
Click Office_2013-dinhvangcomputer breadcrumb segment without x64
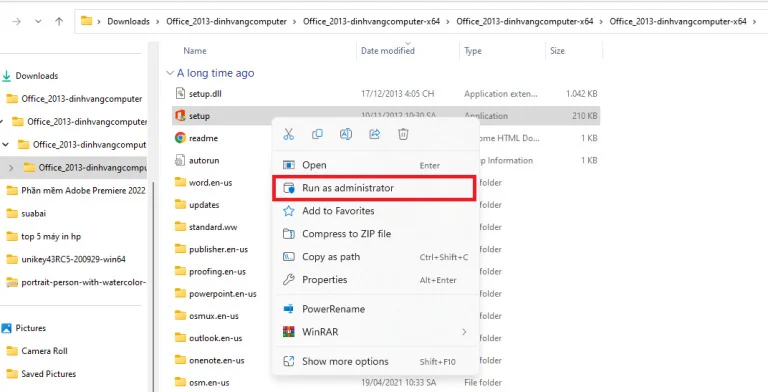pyautogui.click(x=226, y=22)
